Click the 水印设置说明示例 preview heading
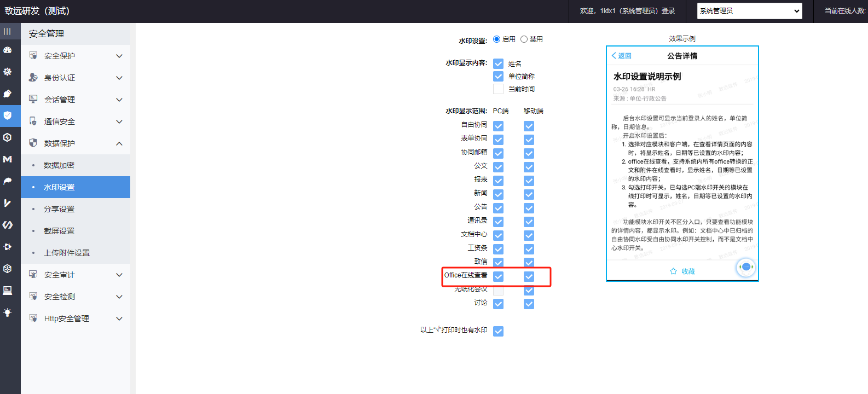The width and height of the screenshot is (868, 394). (647, 77)
